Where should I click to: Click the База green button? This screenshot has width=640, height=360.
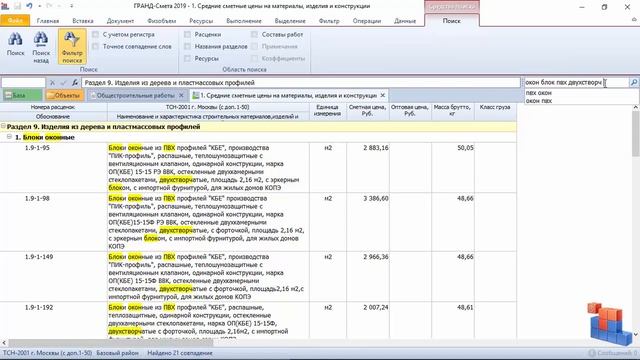tap(22, 96)
